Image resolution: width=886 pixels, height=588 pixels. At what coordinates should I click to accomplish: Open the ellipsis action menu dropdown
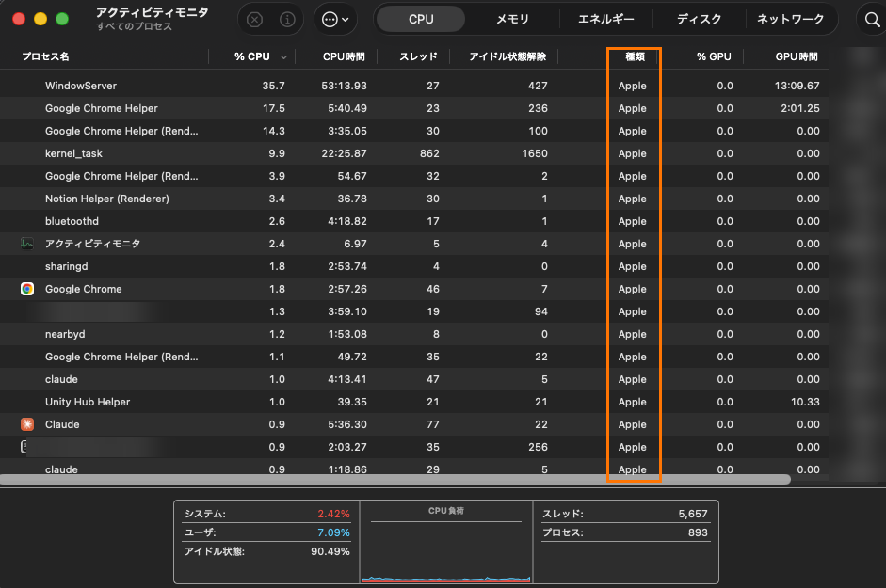(335, 20)
